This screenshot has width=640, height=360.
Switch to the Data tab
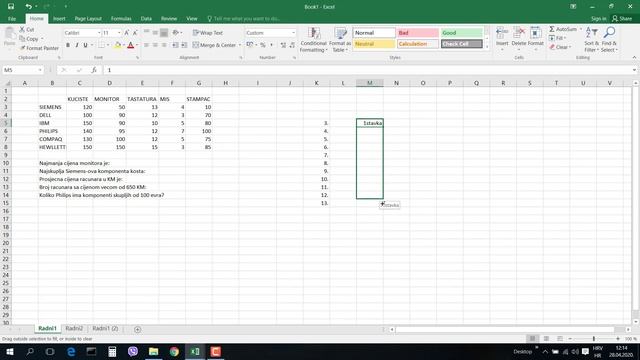click(146, 18)
